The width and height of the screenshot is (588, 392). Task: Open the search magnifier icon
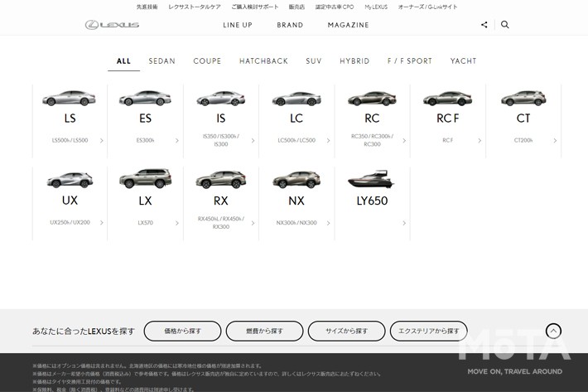point(504,25)
